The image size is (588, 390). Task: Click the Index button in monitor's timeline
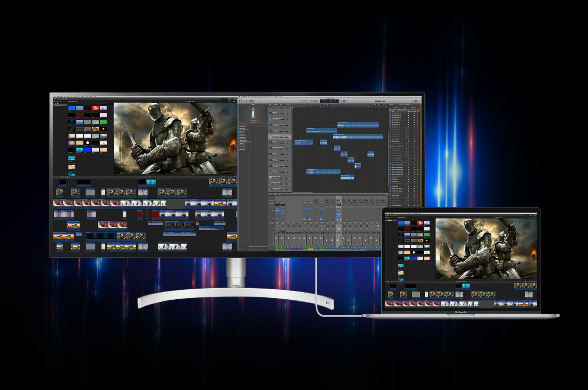click(56, 177)
